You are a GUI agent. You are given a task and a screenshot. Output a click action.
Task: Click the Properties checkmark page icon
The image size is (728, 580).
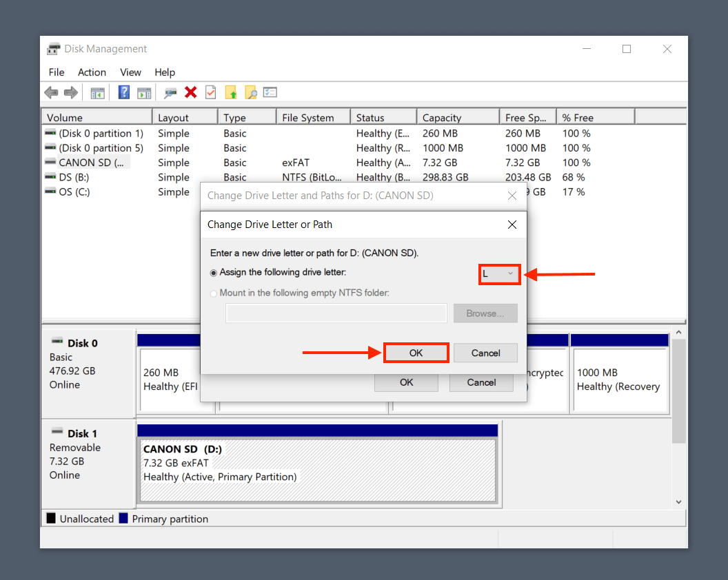point(211,92)
